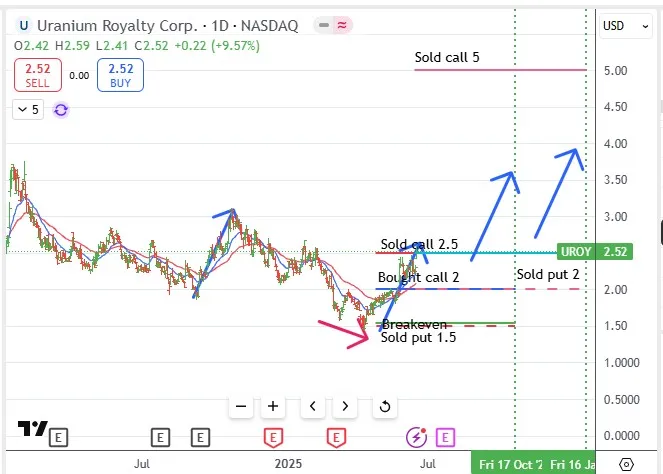Reset the chart view

[385, 406]
